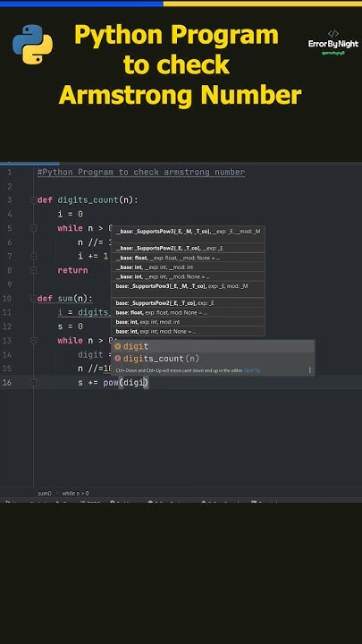
Task: Click parameter hint '__base: int, __exp: int, __mod: int'
Action: tap(188, 267)
